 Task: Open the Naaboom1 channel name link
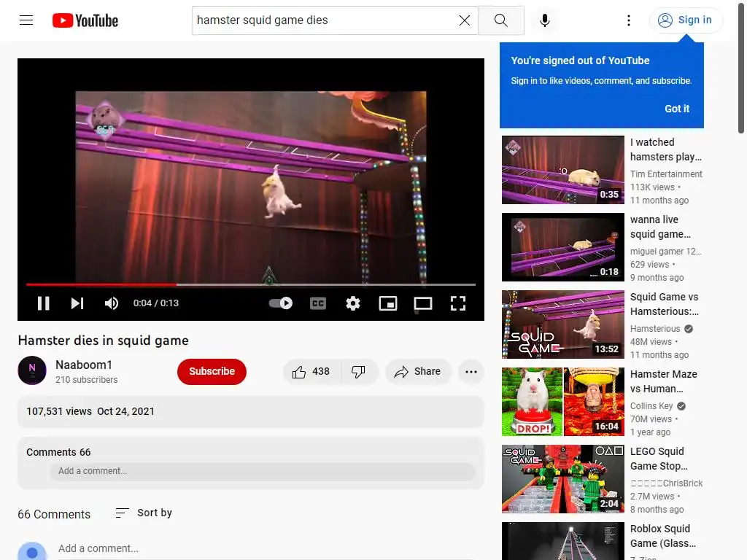(x=84, y=365)
